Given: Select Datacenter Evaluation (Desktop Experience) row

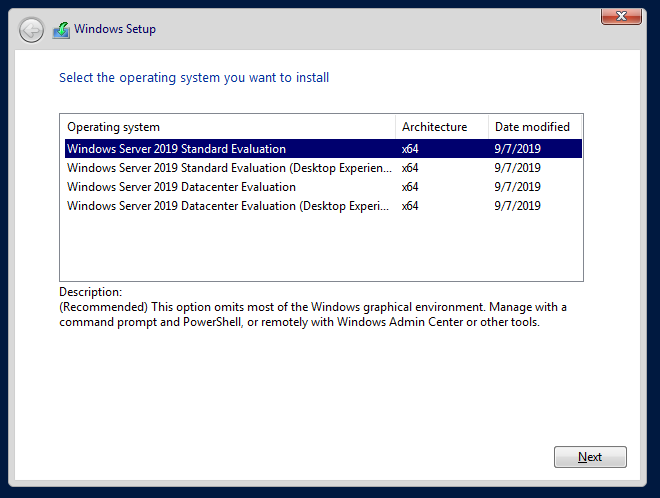Looking at the screenshot, I should coord(323,205).
